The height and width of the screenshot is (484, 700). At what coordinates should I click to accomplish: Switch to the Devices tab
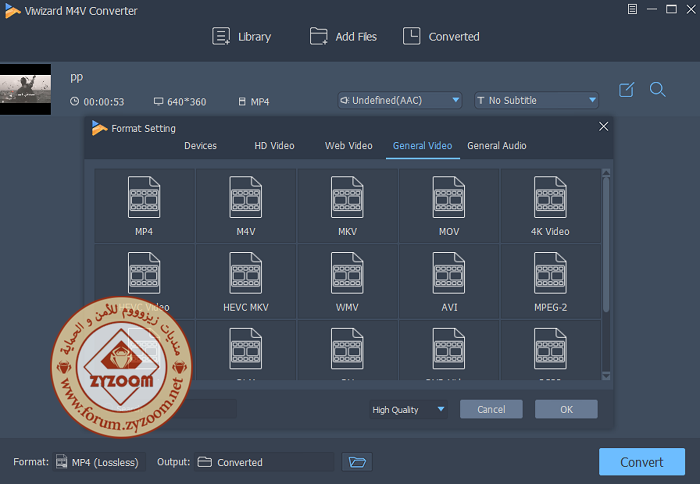[x=200, y=146]
